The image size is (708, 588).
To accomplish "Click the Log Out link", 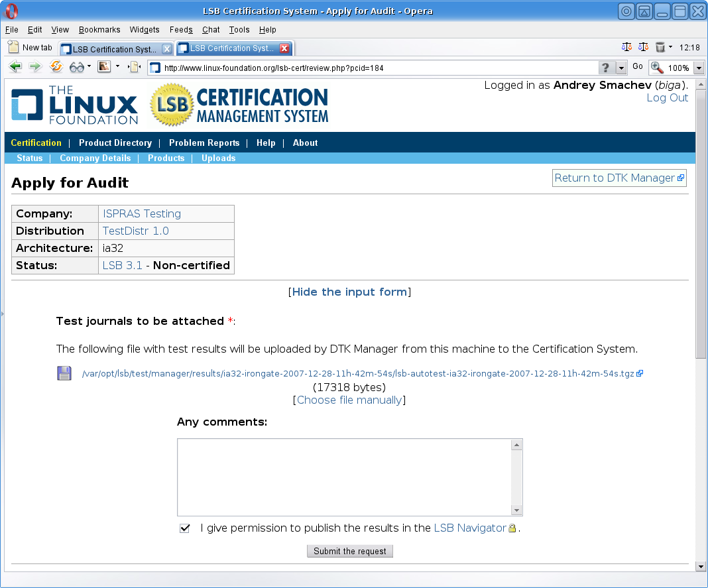I will 668,97.
